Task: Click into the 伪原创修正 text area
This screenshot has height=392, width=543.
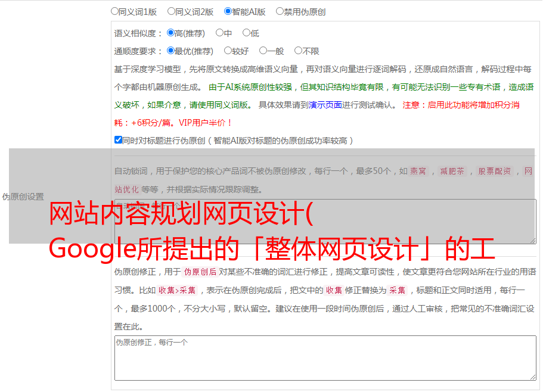Action: click(x=325, y=358)
